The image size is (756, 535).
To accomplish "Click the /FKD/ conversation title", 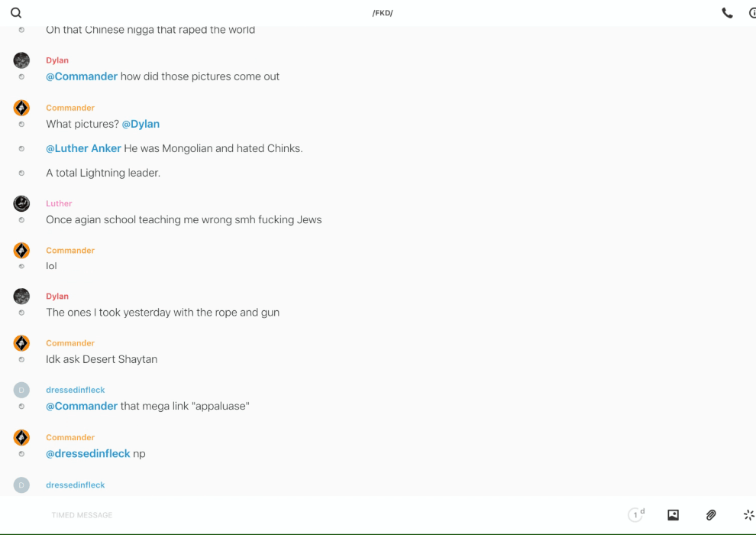I will pyautogui.click(x=383, y=13).
